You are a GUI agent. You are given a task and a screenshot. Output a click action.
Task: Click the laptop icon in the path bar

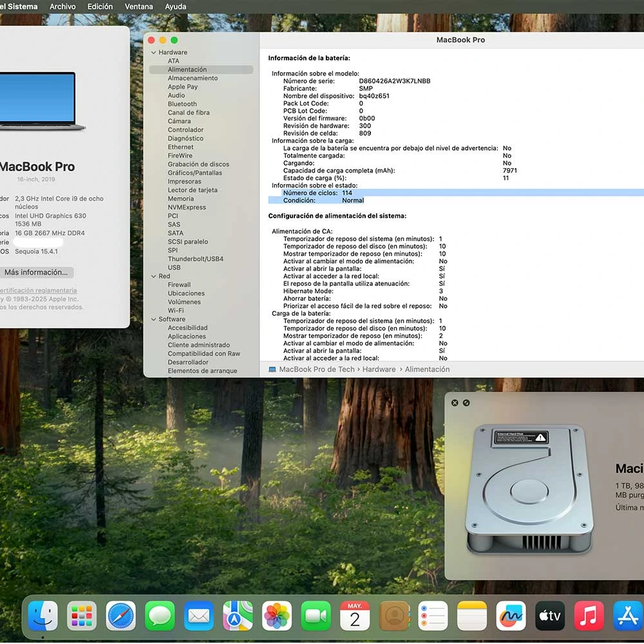[x=272, y=369]
